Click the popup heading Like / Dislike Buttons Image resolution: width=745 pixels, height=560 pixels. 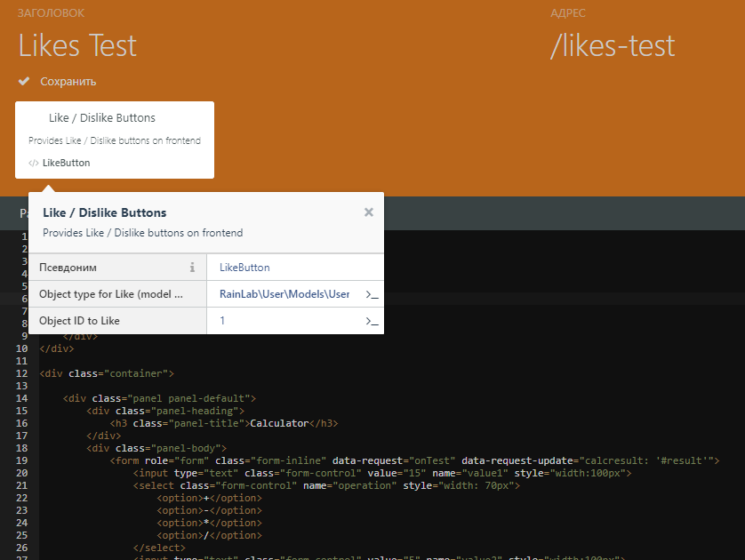point(105,212)
